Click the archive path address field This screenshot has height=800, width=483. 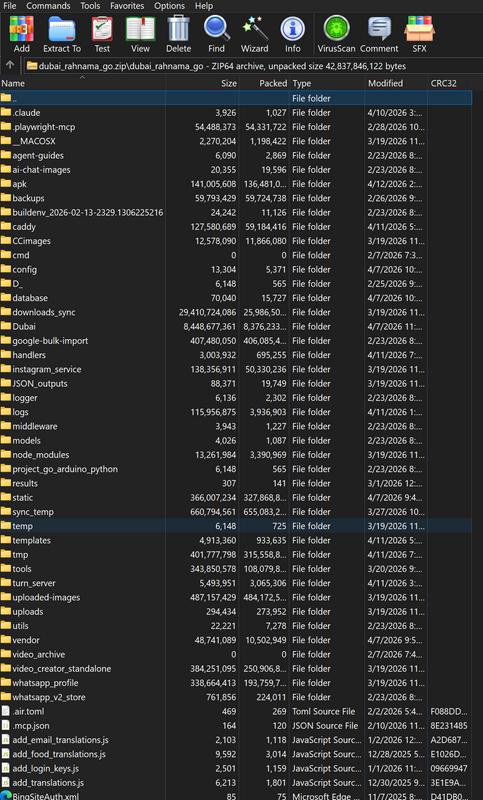pyautogui.click(x=250, y=66)
